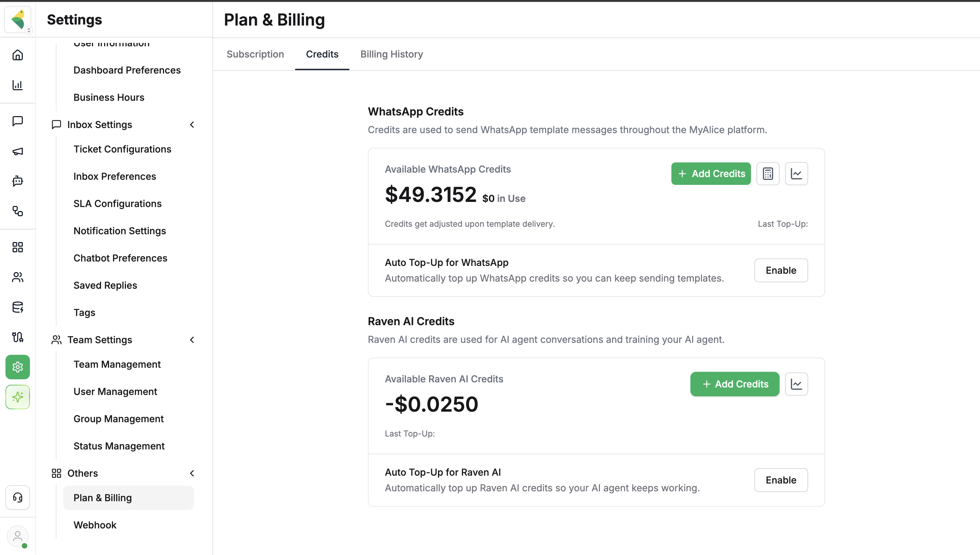980x555 pixels.
Task: Add Credits for WhatsApp
Action: [x=711, y=173]
